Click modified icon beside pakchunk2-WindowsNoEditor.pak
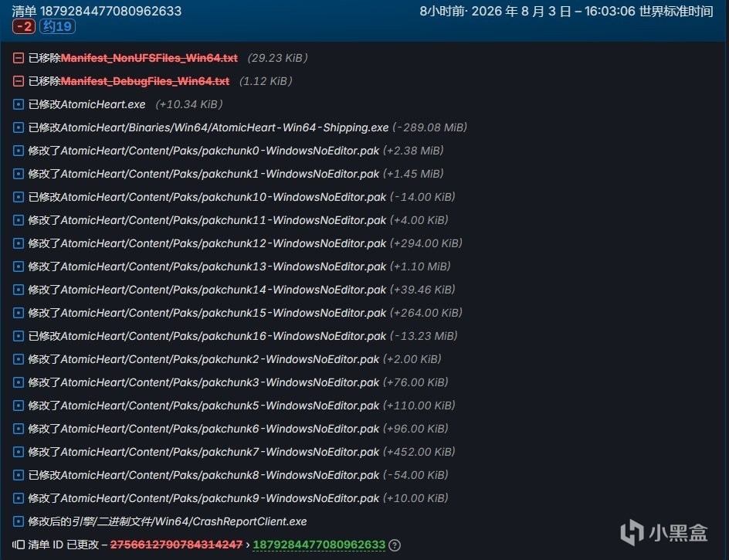The image size is (729, 560). pos(19,359)
